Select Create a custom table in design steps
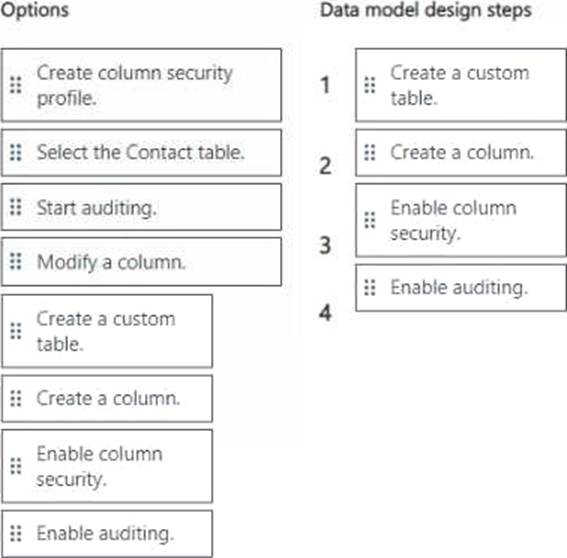567x558 pixels. point(461,85)
